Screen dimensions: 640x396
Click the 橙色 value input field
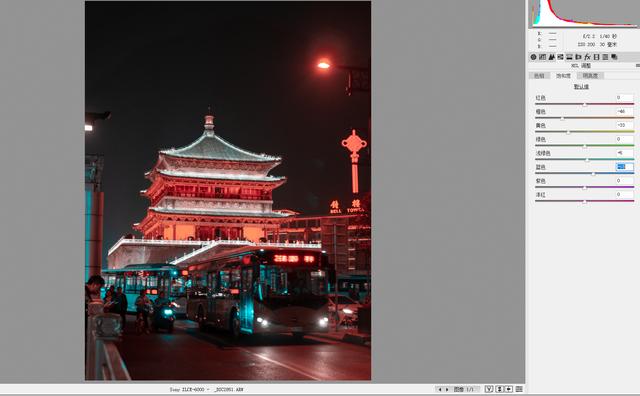coord(624,111)
